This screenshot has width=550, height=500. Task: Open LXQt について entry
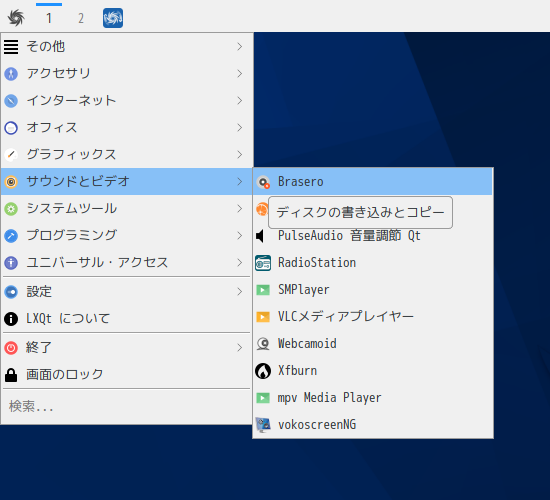(x=127, y=319)
